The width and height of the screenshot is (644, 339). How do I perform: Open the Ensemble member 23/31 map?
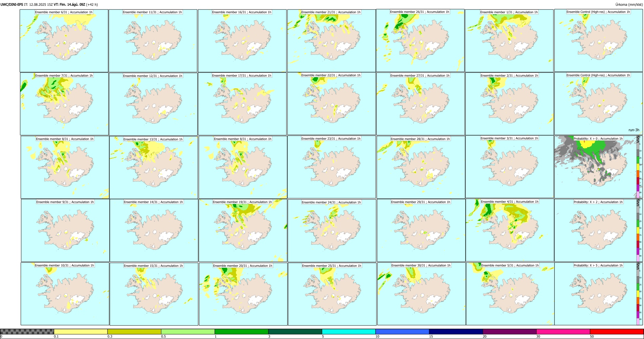331,167
